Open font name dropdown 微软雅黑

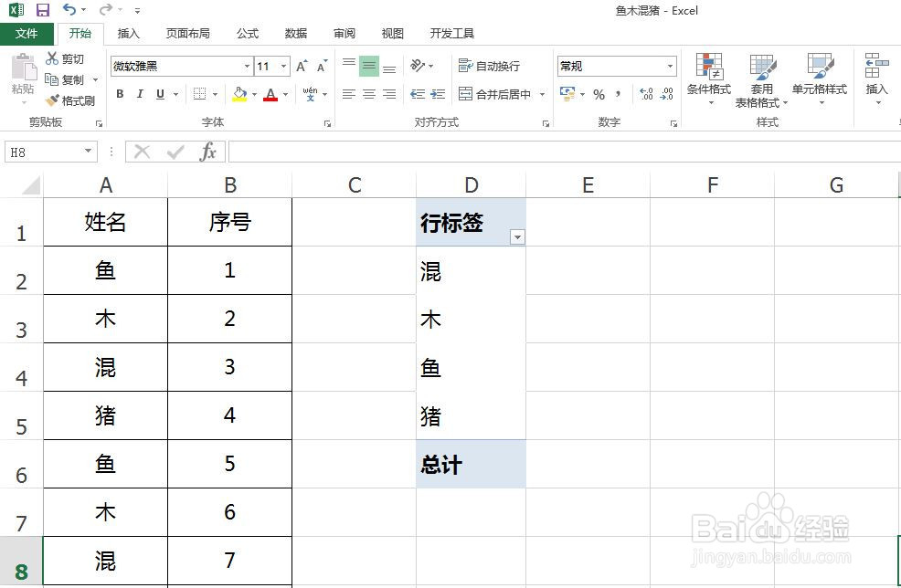tap(247, 66)
